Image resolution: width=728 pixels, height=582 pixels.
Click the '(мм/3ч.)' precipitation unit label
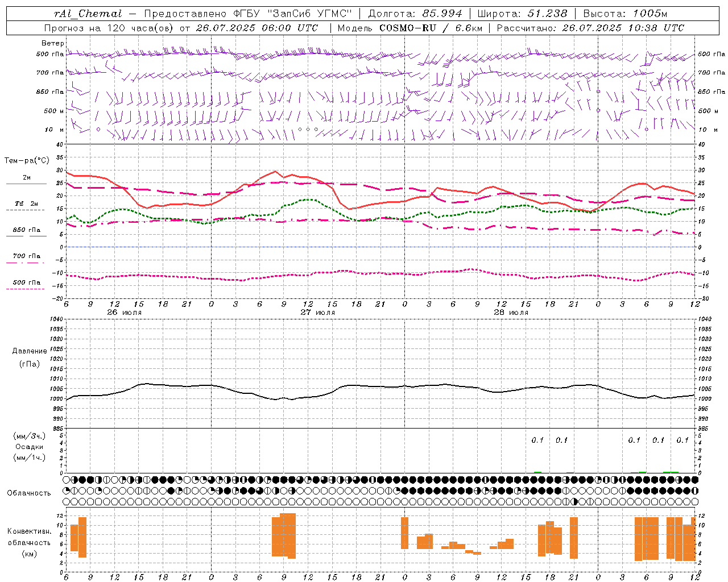coord(30,436)
